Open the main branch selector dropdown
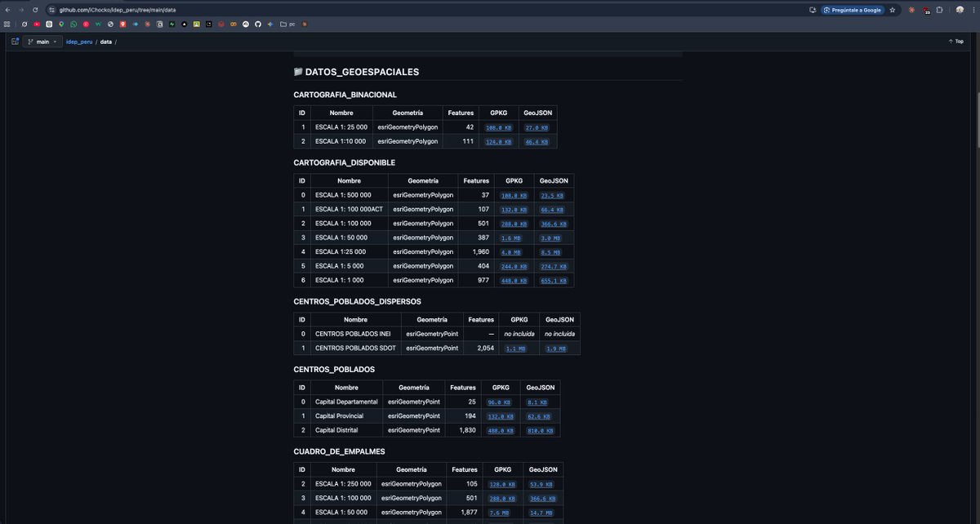The height and width of the screenshot is (524, 980). click(x=42, y=41)
